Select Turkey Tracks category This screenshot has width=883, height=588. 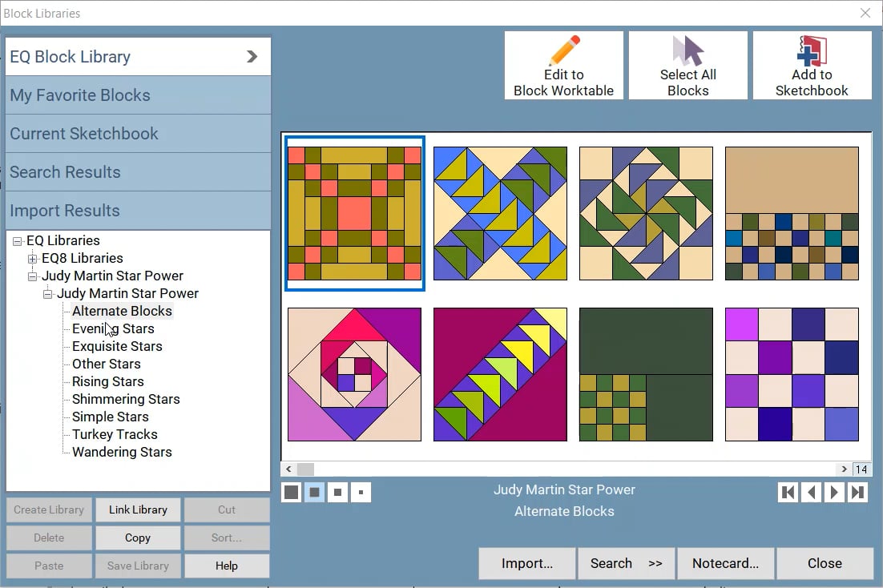(x=115, y=434)
